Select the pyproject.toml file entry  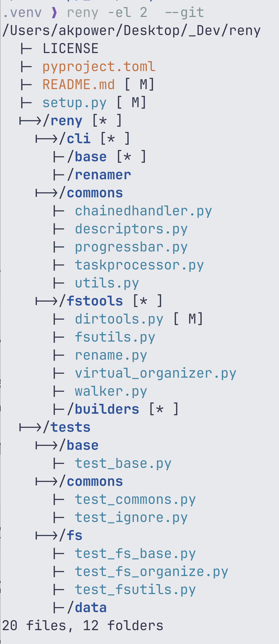(x=99, y=67)
